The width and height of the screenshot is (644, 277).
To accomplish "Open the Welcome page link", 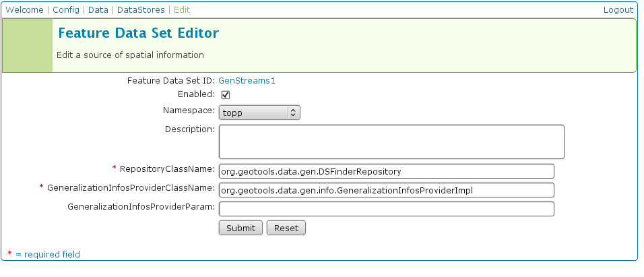I will click(24, 10).
